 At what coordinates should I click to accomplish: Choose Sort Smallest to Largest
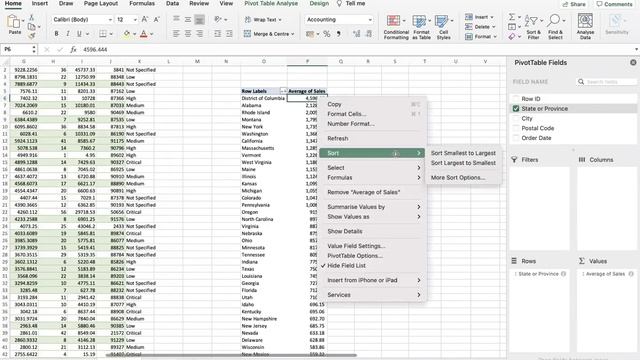pos(463,153)
